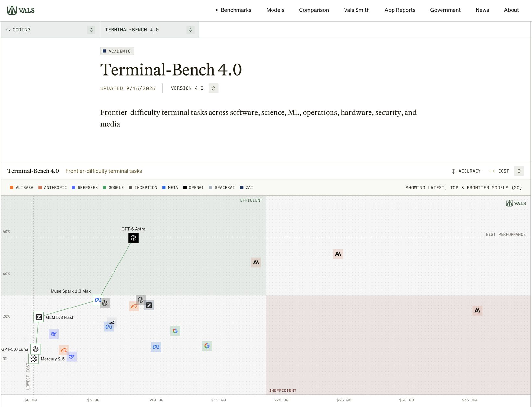This screenshot has height=407, width=532.
Task: Toggle SpaceXAI legend filter
Action: [x=222, y=188]
